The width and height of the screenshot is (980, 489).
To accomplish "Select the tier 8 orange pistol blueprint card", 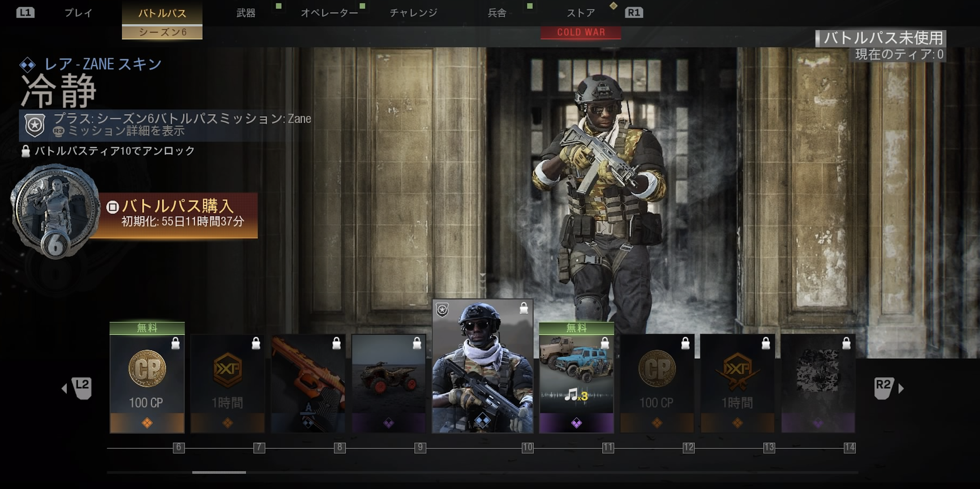I will coord(308,383).
